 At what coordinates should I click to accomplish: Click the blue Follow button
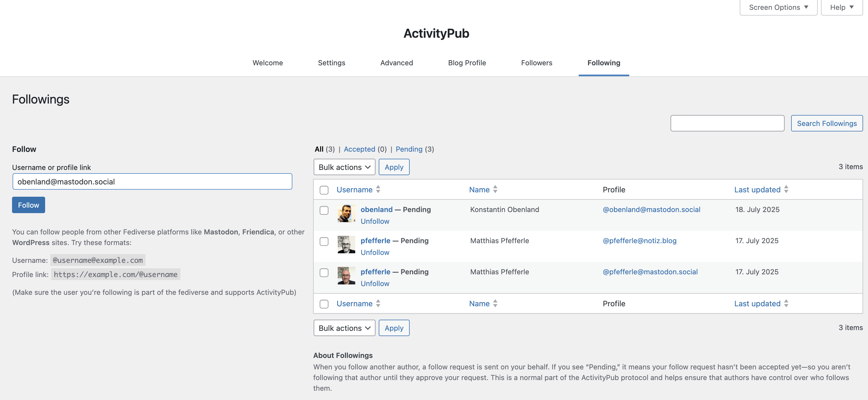coord(28,205)
